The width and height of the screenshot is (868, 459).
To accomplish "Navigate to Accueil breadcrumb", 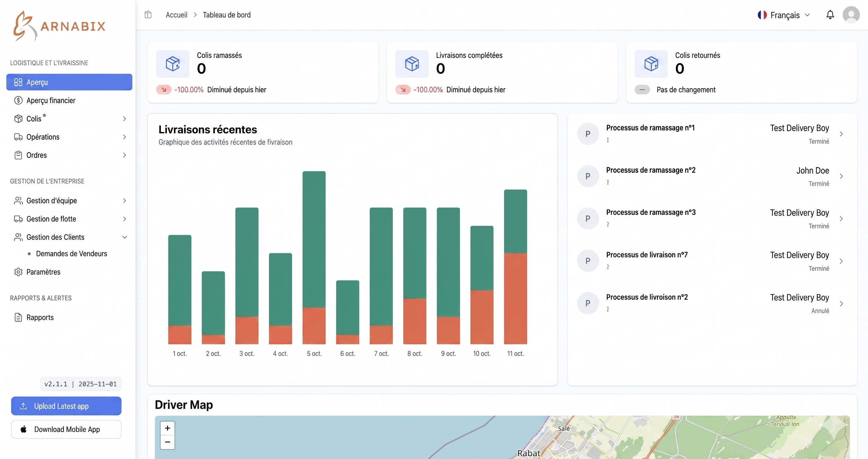I will 177,15.
